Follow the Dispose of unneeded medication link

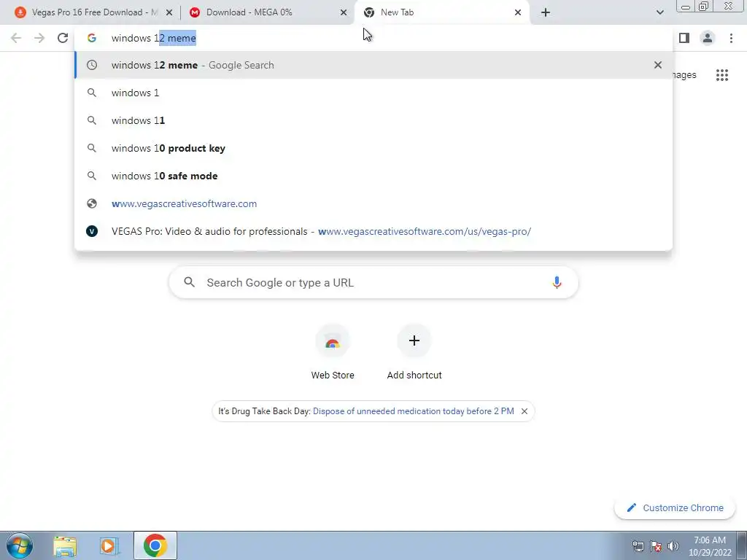click(413, 411)
